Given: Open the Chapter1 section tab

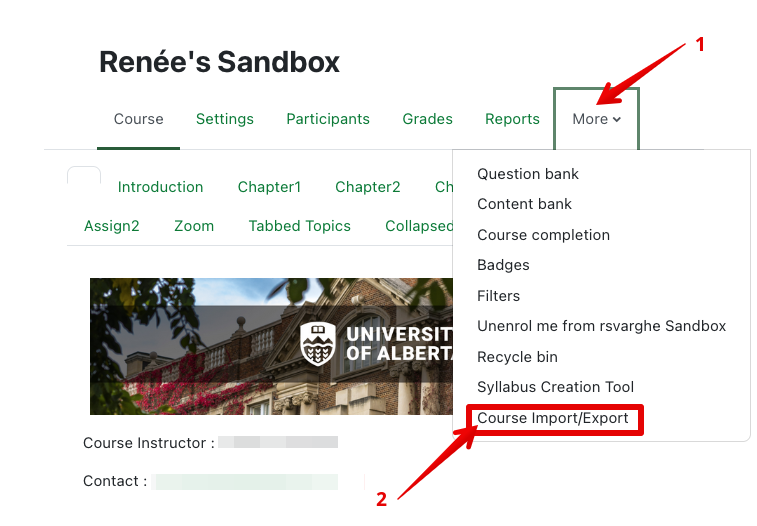Looking at the screenshot, I should [x=269, y=187].
